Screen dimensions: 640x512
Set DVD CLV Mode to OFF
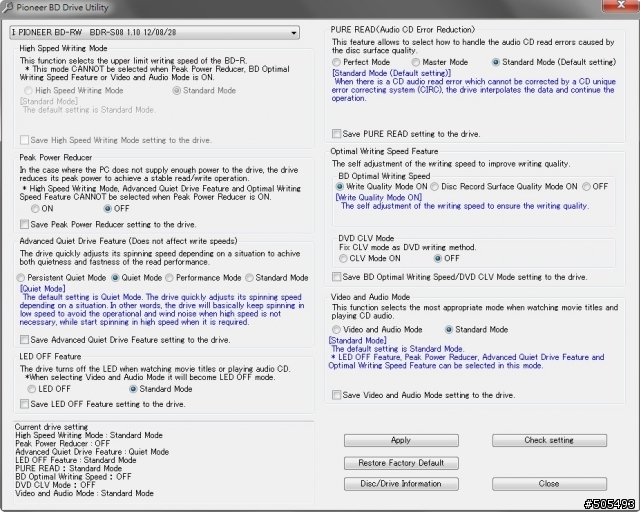(438, 258)
